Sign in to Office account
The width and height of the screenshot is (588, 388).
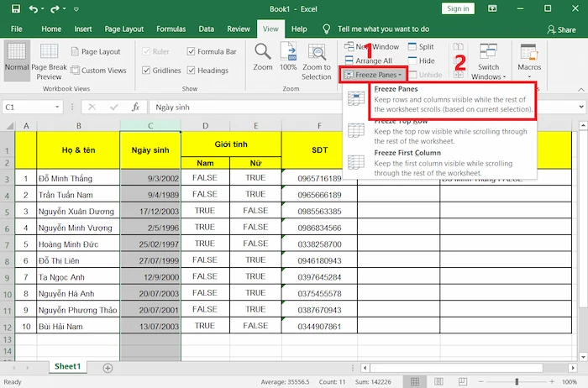pos(458,8)
